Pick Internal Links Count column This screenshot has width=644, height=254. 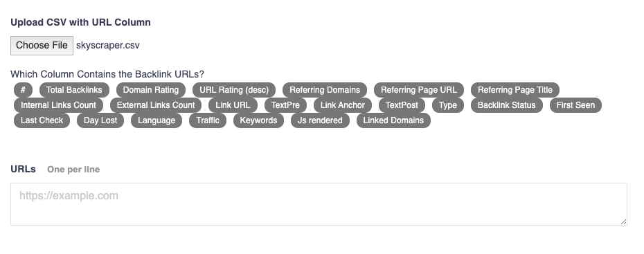[x=58, y=105]
